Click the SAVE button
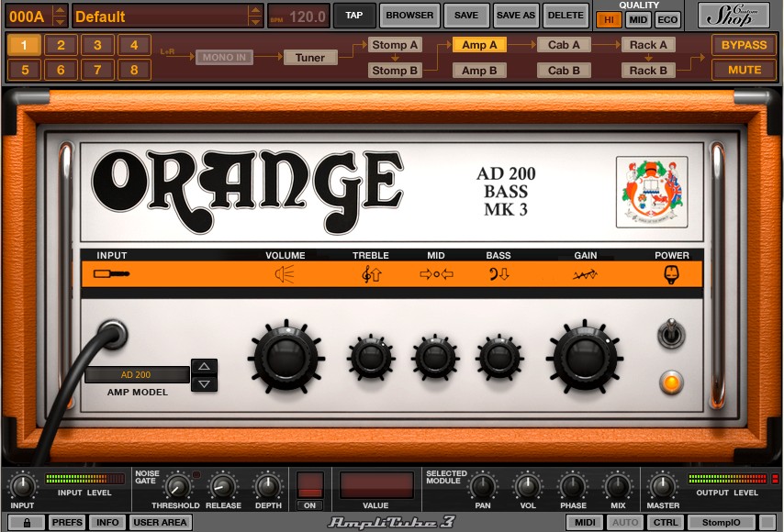 (466, 16)
